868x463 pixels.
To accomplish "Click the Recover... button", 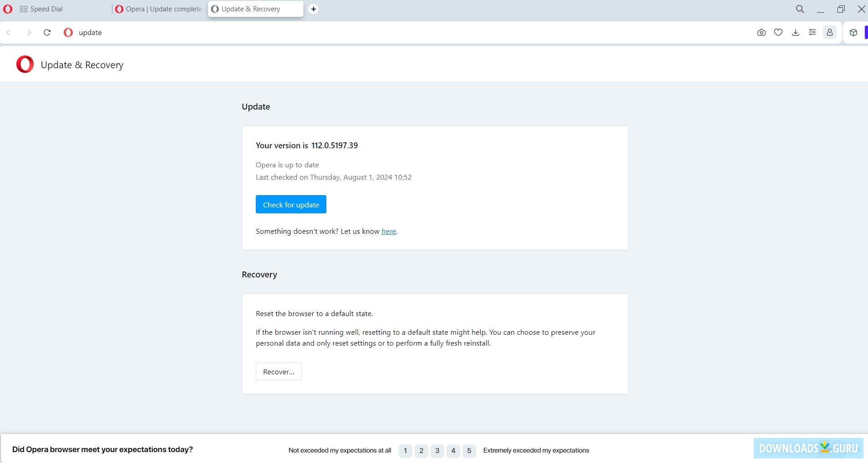I will click(x=279, y=372).
